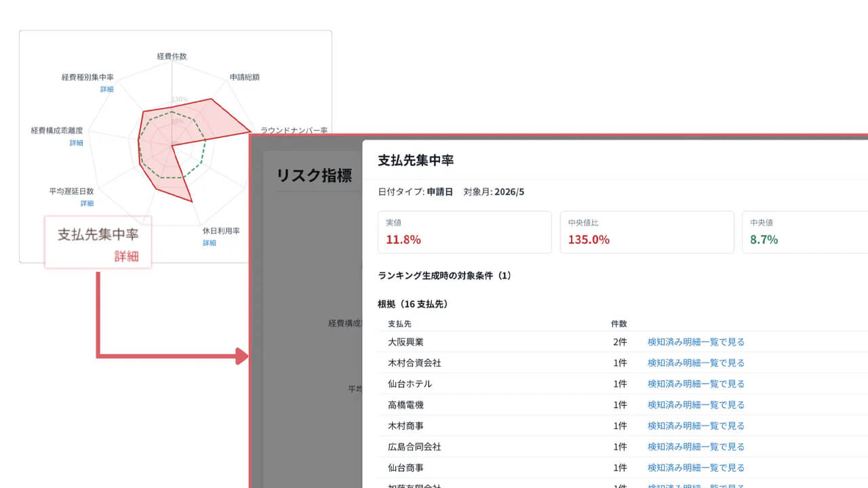Click the 経費構成乖離度 radar chart label
The height and width of the screenshot is (488, 868).
pos(57,130)
